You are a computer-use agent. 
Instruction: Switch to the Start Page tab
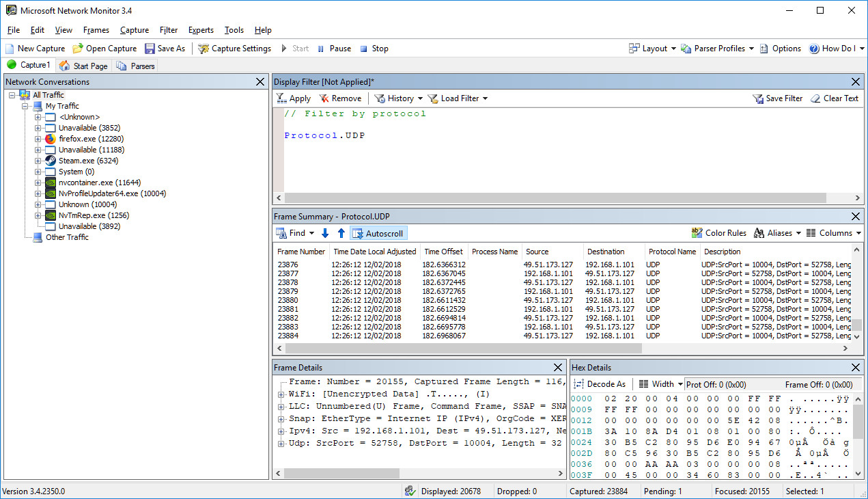tap(83, 66)
